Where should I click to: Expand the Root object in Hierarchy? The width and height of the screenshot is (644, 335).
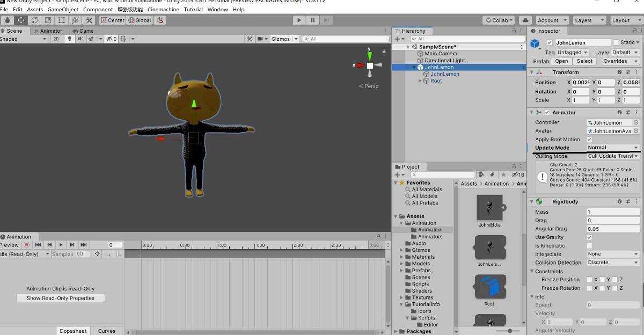pyautogui.click(x=420, y=81)
